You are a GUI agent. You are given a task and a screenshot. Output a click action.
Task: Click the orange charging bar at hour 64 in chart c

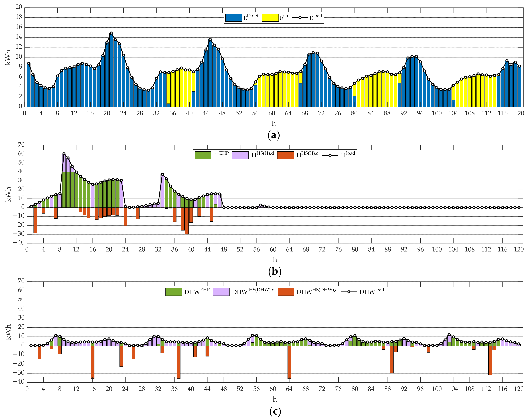click(x=289, y=362)
